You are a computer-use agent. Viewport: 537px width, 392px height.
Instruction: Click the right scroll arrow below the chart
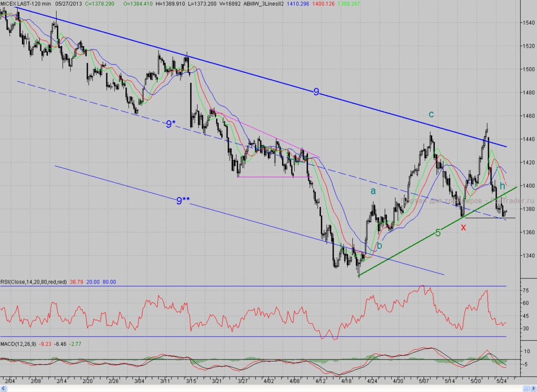click(533, 388)
